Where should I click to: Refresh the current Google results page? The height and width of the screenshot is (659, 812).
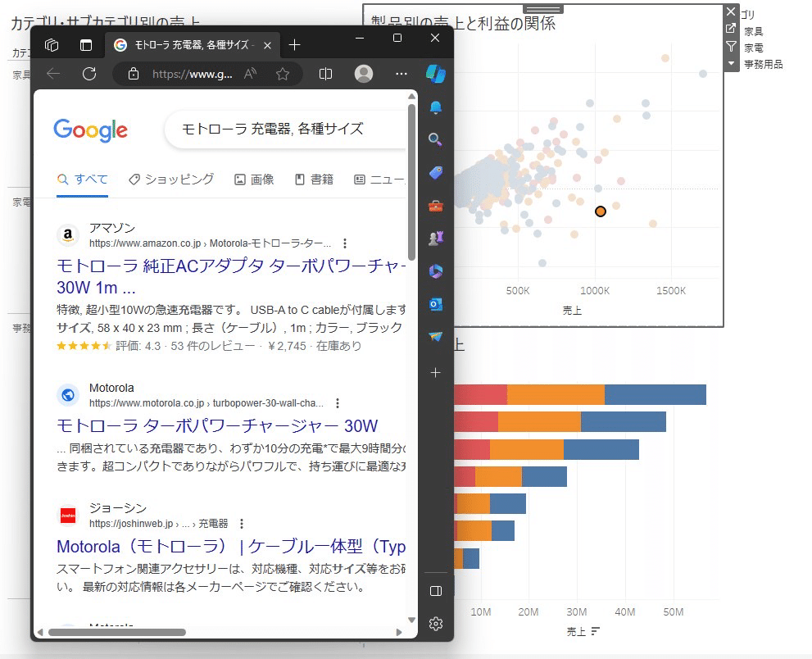tap(89, 74)
